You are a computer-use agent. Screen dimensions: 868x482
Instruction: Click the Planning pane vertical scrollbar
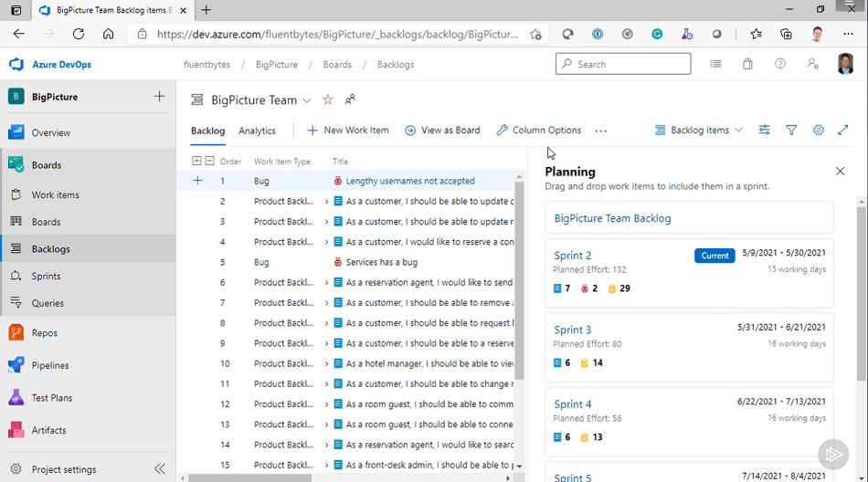pos(862,293)
